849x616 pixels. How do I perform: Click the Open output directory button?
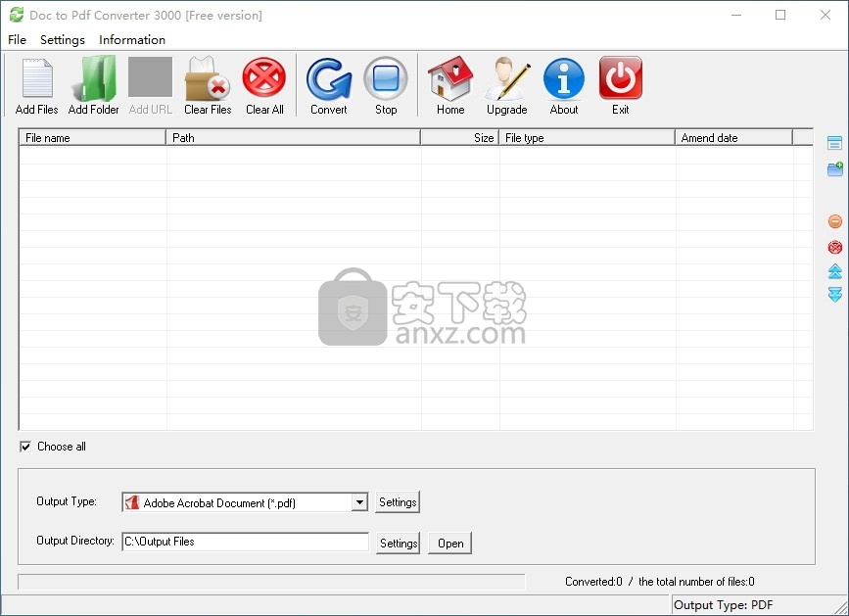449,543
